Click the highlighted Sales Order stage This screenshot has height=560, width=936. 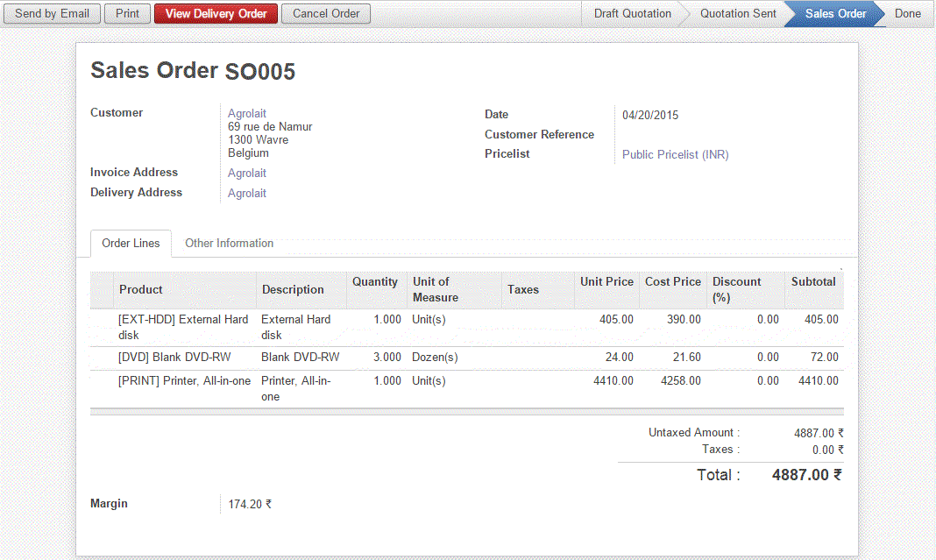click(x=833, y=13)
